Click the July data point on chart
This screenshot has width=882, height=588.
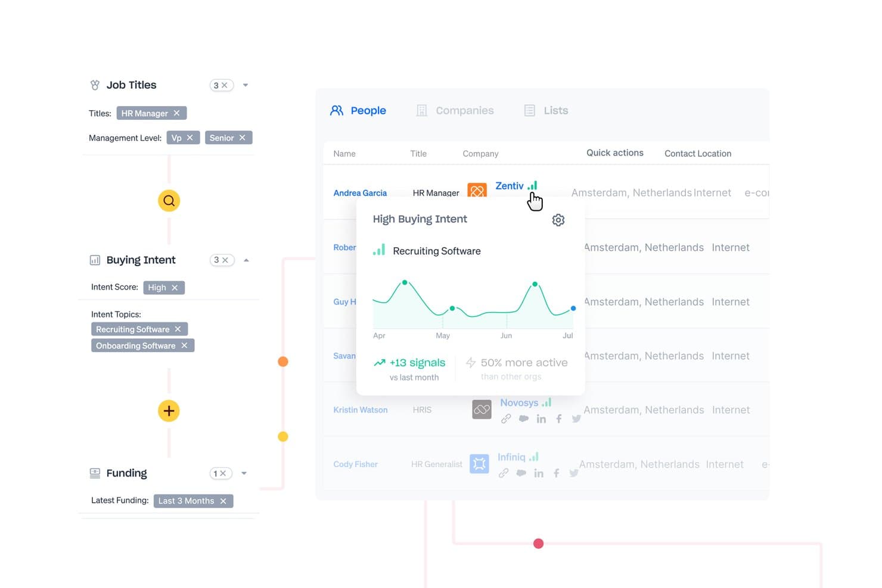click(x=573, y=308)
